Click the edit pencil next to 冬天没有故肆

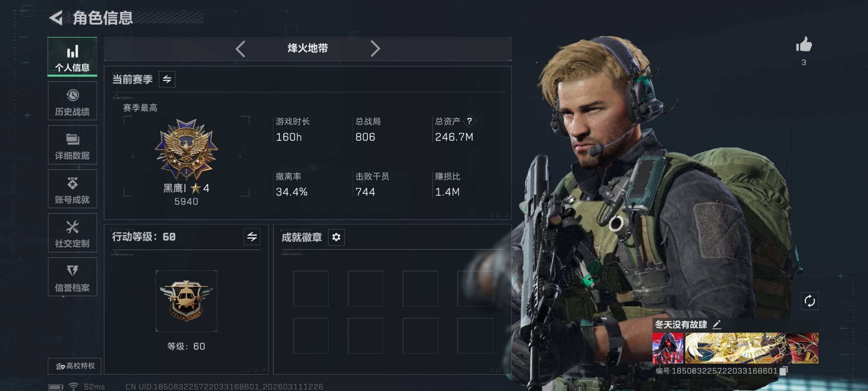click(x=717, y=325)
